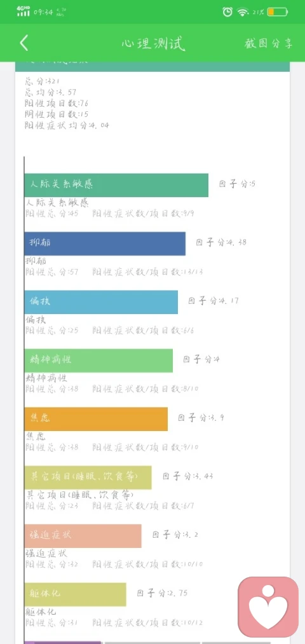Screen dimensions: 305x644
Task: Tap the light blue 偏执 bar
Action: click(101, 302)
